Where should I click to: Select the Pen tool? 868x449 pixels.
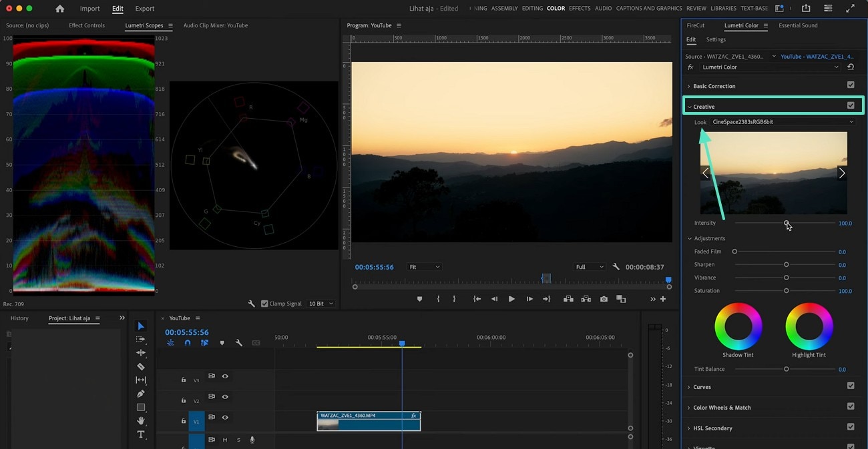[x=141, y=394]
